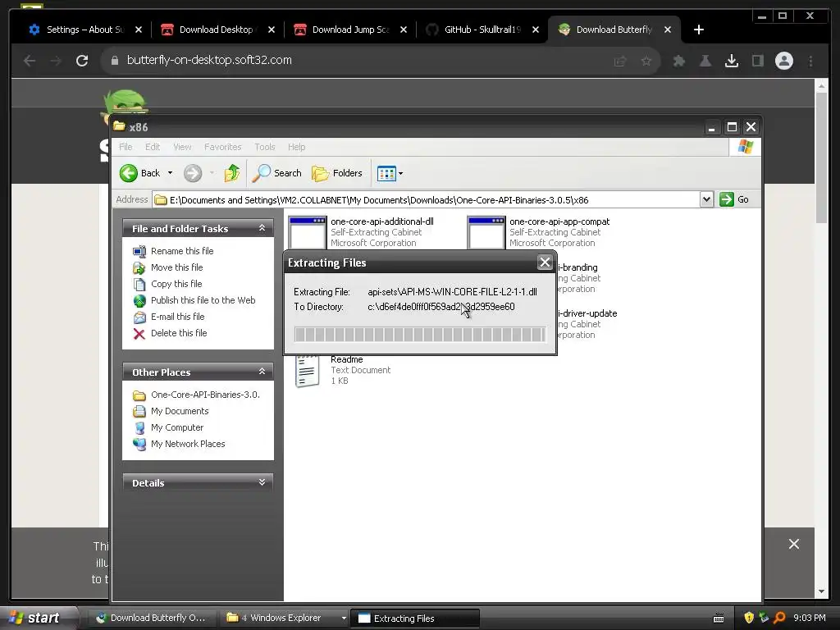The height and width of the screenshot is (630, 840).
Task: Collapse the File and Folder Tasks panel
Action: pos(262,228)
